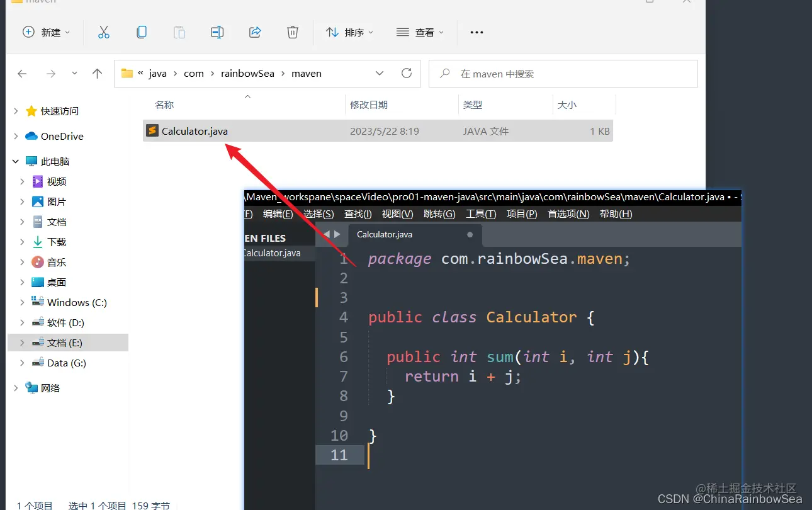Expand the Windows (C:) drive node

[x=22, y=302]
